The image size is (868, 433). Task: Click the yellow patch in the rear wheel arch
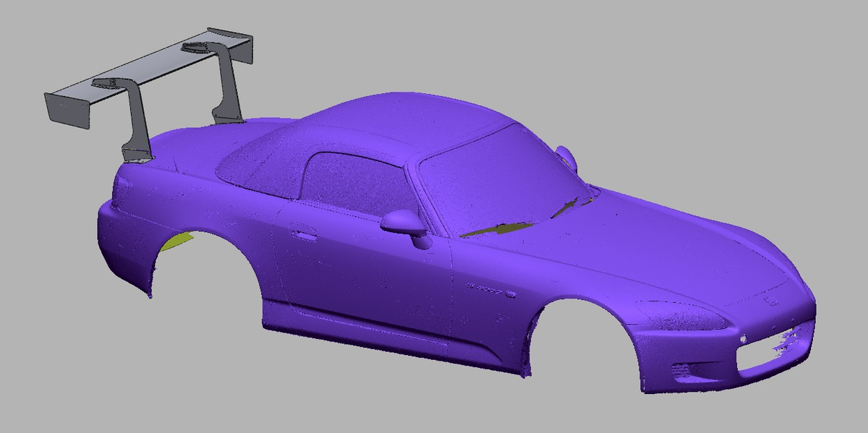coord(176,241)
